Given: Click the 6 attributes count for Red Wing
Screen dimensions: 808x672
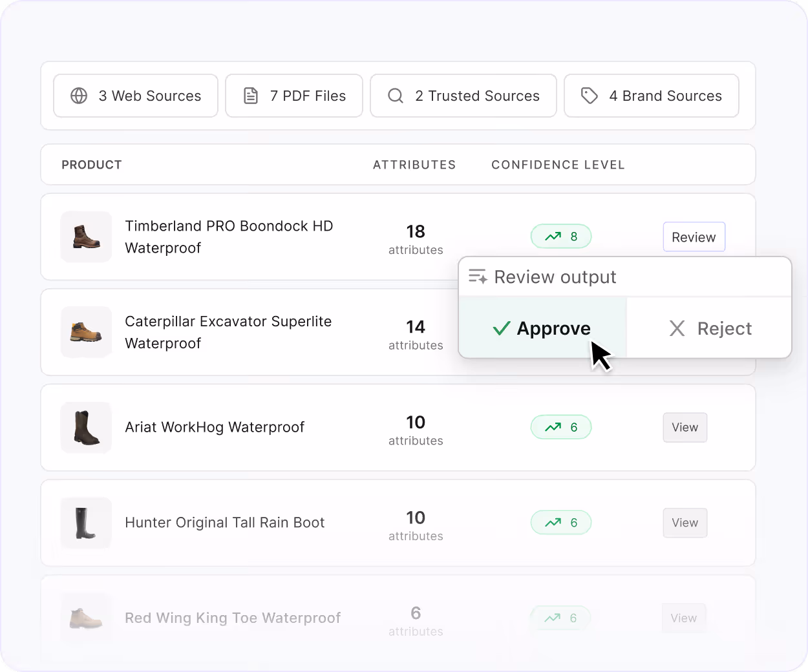Looking at the screenshot, I should coord(416,621).
